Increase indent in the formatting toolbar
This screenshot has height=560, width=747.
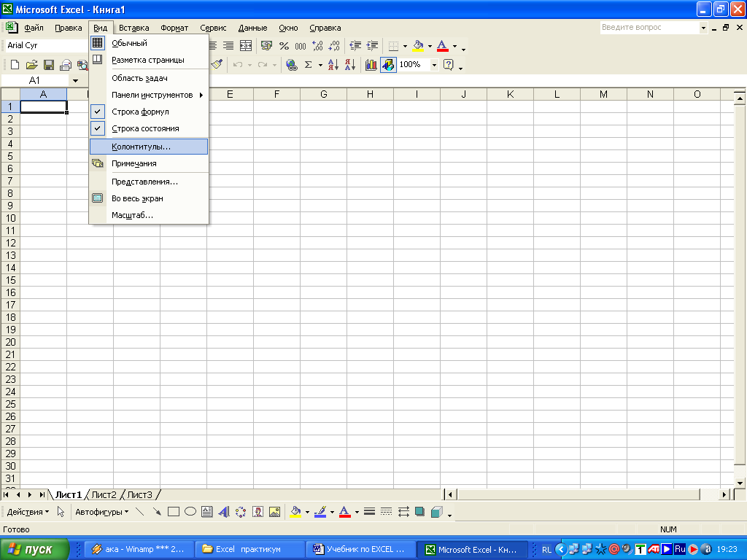[x=372, y=46]
